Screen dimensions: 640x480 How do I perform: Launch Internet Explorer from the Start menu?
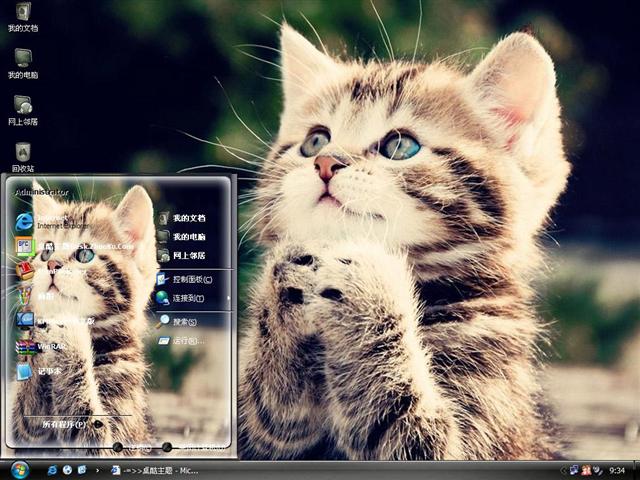pos(52,222)
